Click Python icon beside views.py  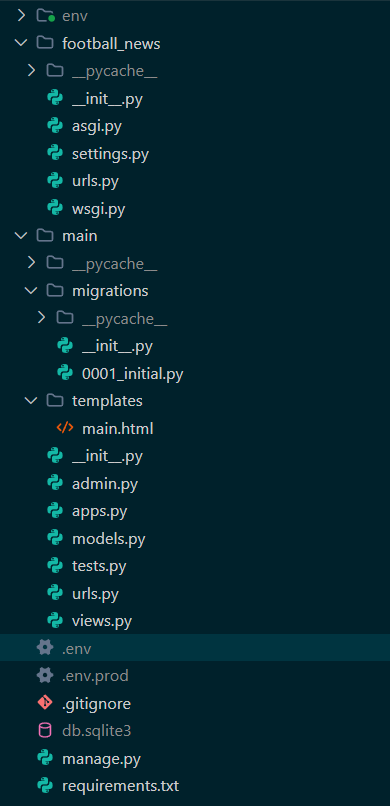click(x=55, y=620)
